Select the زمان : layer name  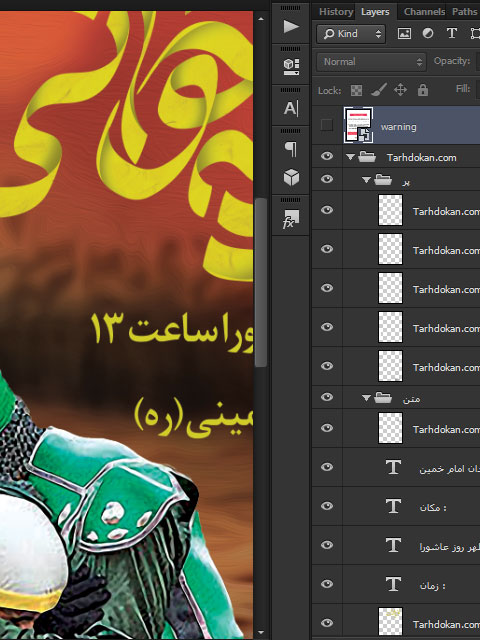pyautogui.click(x=432, y=586)
